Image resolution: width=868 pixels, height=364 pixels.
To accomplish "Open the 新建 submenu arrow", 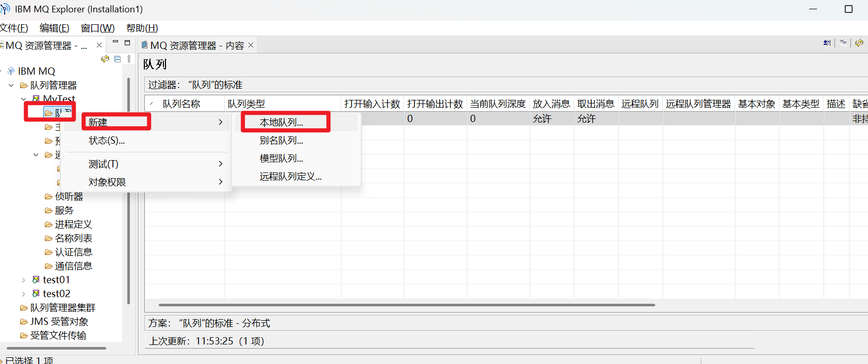I will [x=221, y=122].
